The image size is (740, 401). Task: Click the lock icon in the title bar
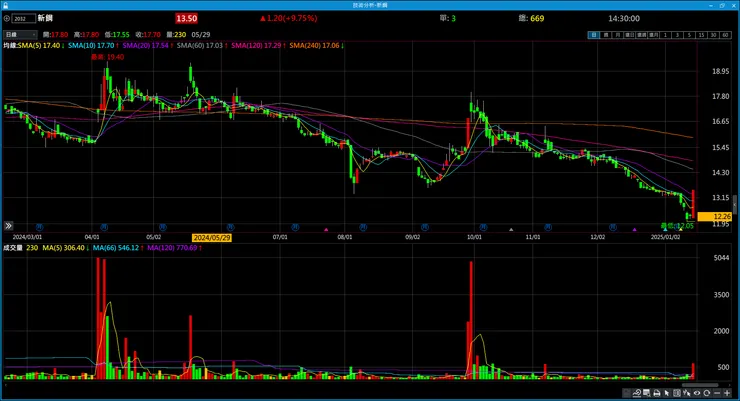point(5,5)
